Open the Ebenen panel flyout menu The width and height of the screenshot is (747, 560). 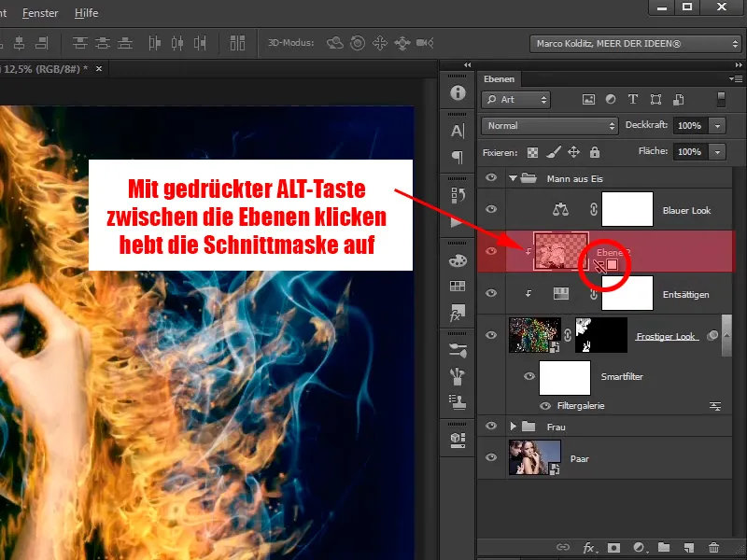pyautogui.click(x=736, y=78)
